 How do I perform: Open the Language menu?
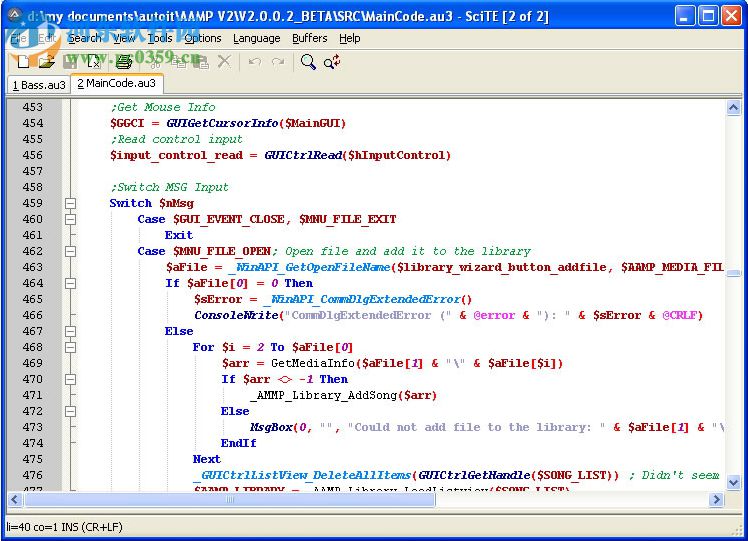256,38
